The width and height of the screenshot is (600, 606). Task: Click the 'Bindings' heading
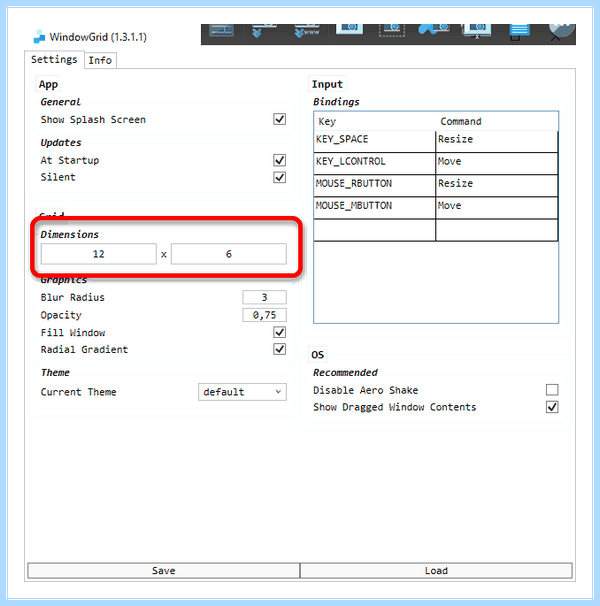pos(336,102)
